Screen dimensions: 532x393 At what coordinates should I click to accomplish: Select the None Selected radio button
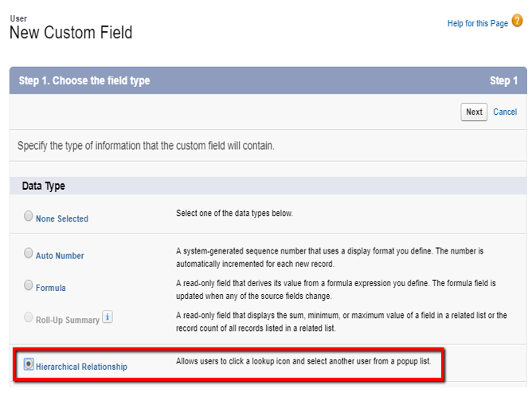[29, 216]
